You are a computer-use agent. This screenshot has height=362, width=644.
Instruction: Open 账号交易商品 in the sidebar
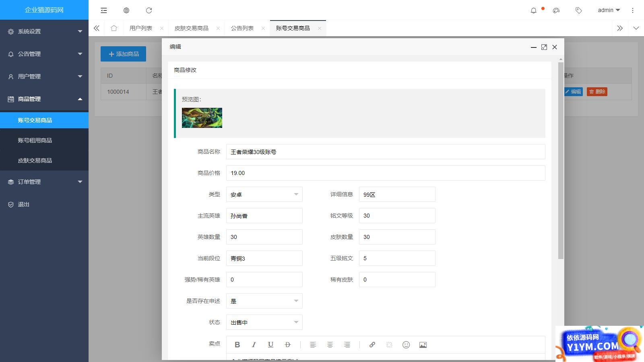click(44, 120)
